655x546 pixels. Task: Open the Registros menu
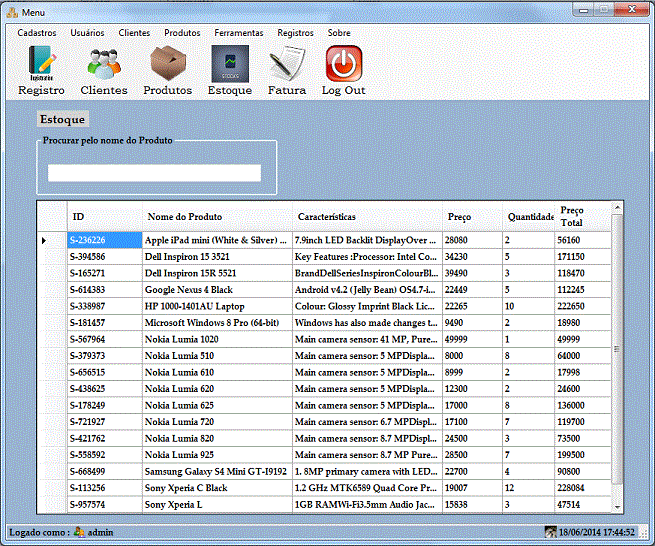point(295,33)
